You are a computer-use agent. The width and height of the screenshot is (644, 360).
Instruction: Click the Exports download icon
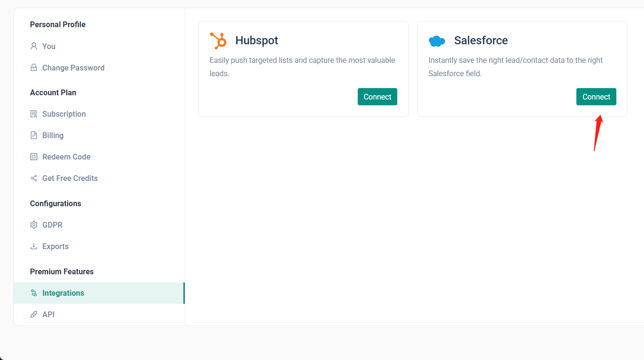[34, 246]
